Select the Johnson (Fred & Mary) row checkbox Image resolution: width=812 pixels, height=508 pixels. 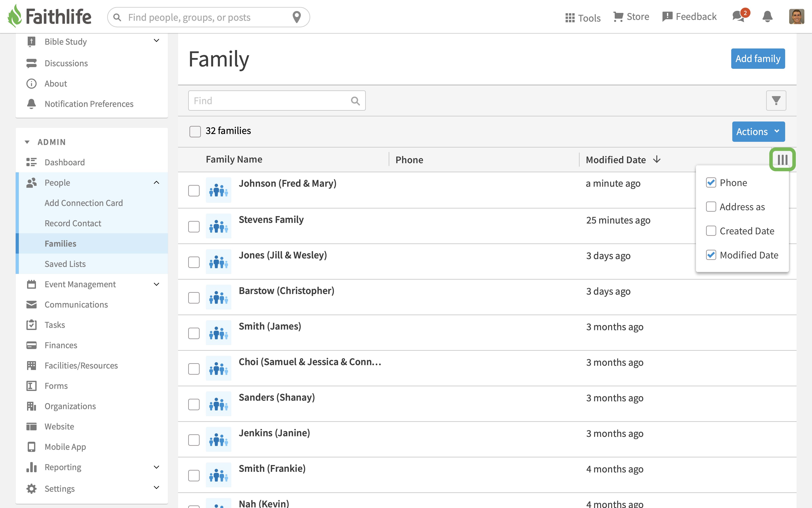click(x=194, y=191)
